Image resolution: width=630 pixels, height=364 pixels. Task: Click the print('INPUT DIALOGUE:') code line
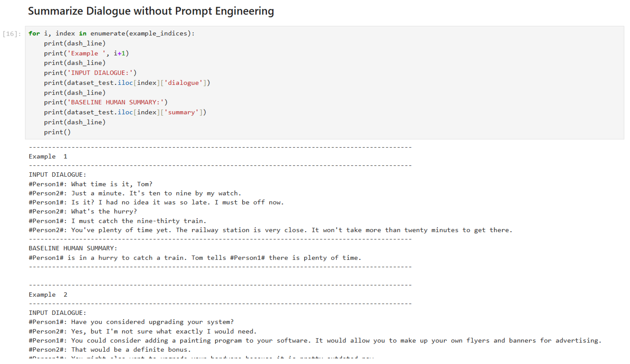point(90,73)
